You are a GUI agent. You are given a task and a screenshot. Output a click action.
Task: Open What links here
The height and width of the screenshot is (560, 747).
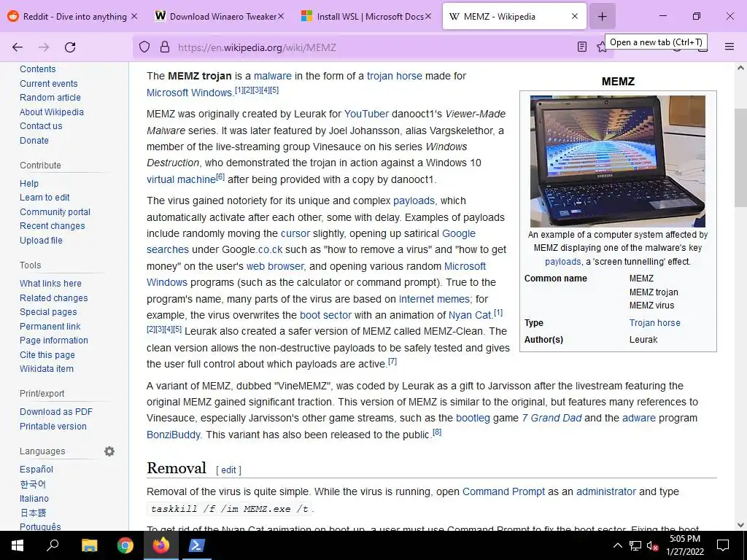pyautogui.click(x=50, y=284)
